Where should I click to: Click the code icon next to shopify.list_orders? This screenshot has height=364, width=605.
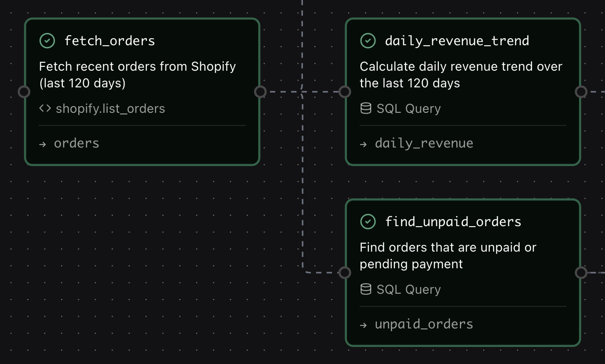point(44,108)
